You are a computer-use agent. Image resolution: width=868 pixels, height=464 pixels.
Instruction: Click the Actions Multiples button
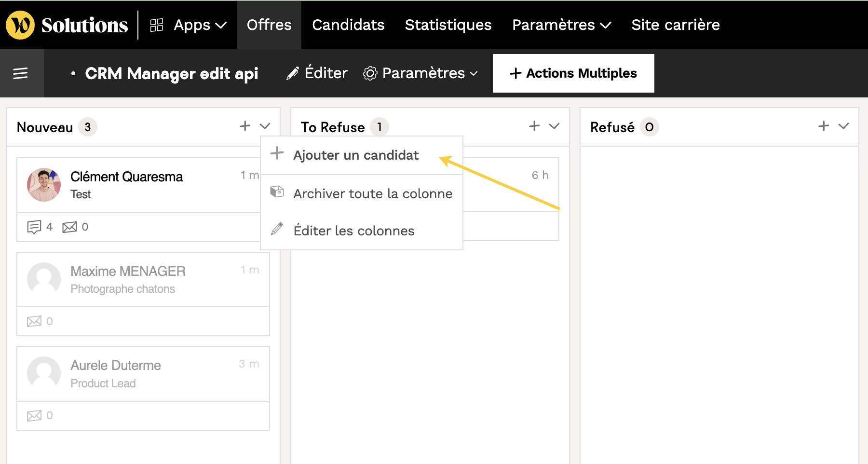point(573,73)
